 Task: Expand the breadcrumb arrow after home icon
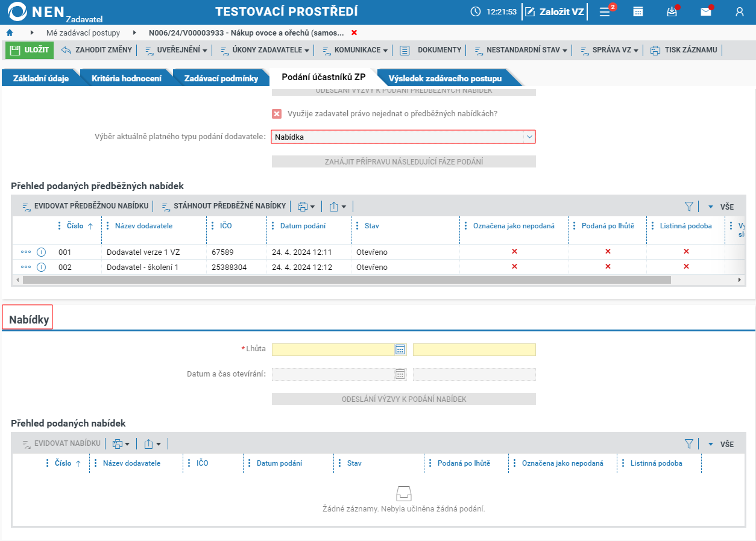31,33
